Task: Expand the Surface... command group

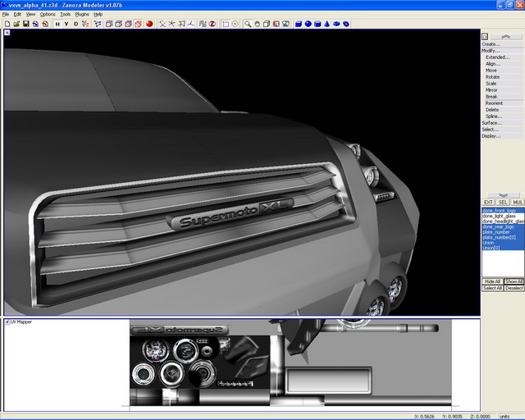Action: pos(491,122)
